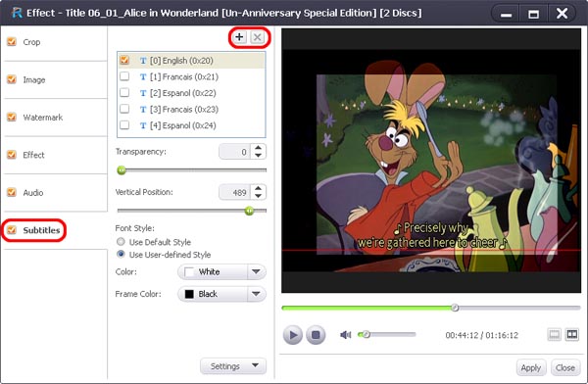588x384 pixels.
Task: Select the [3] Francais (0x23) row text
Action: click(184, 109)
